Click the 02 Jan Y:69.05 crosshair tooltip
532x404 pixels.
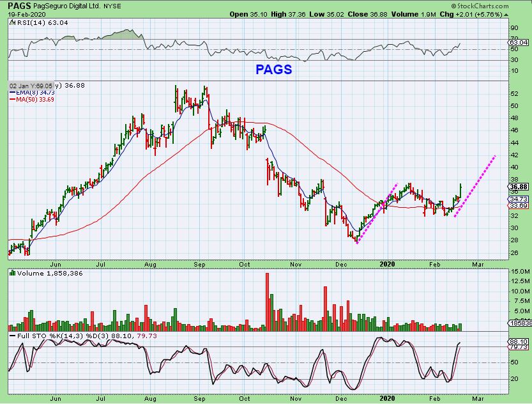pos(31,86)
